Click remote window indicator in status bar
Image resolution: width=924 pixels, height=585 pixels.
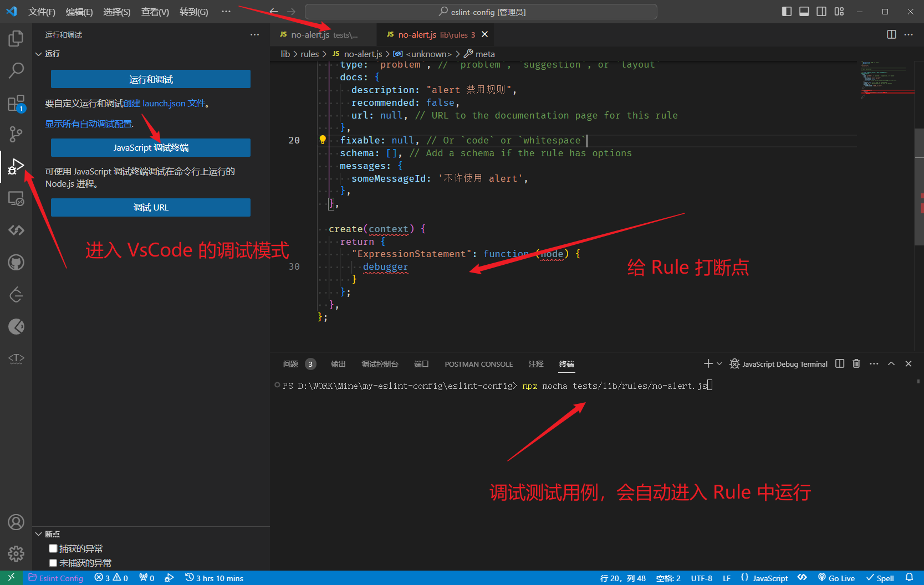[x=11, y=578]
